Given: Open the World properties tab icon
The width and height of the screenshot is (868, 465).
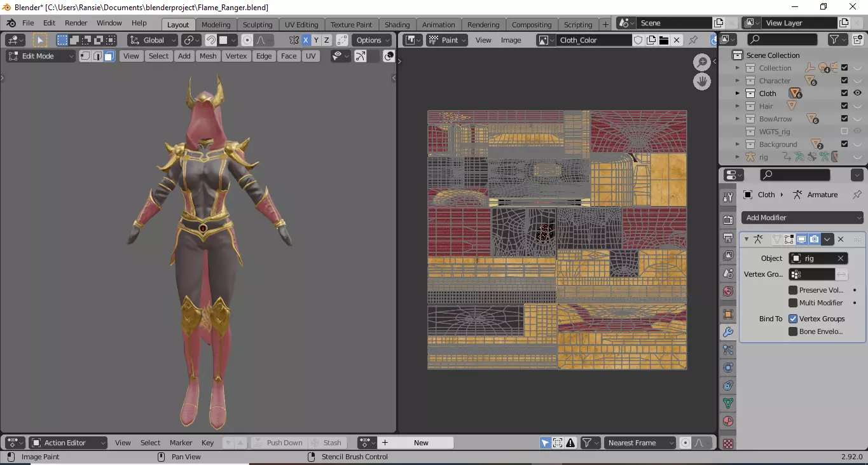Looking at the screenshot, I should [x=728, y=291].
